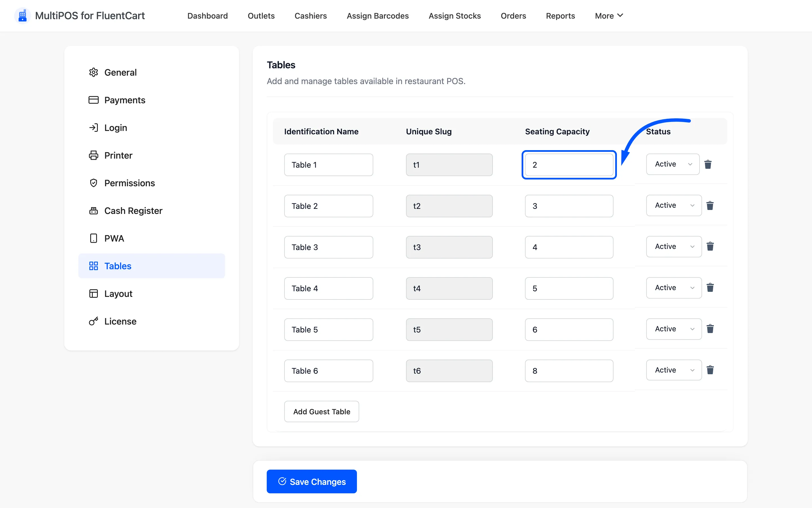Viewport: 812px width, 508px height.
Task: Go to Dashboard in top navigation
Action: pyautogui.click(x=207, y=16)
